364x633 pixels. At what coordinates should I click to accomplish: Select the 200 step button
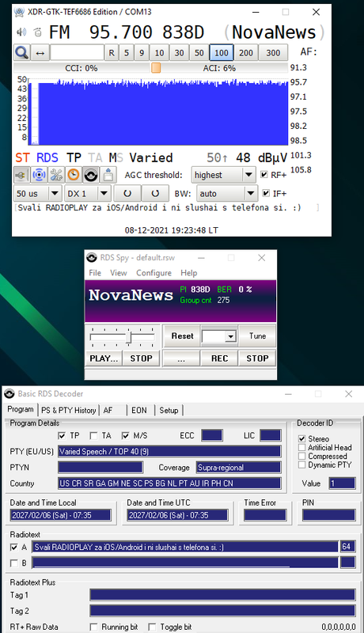tap(246, 53)
